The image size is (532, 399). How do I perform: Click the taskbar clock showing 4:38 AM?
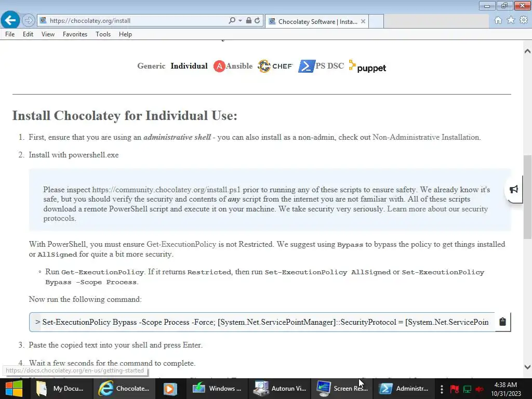(x=506, y=389)
